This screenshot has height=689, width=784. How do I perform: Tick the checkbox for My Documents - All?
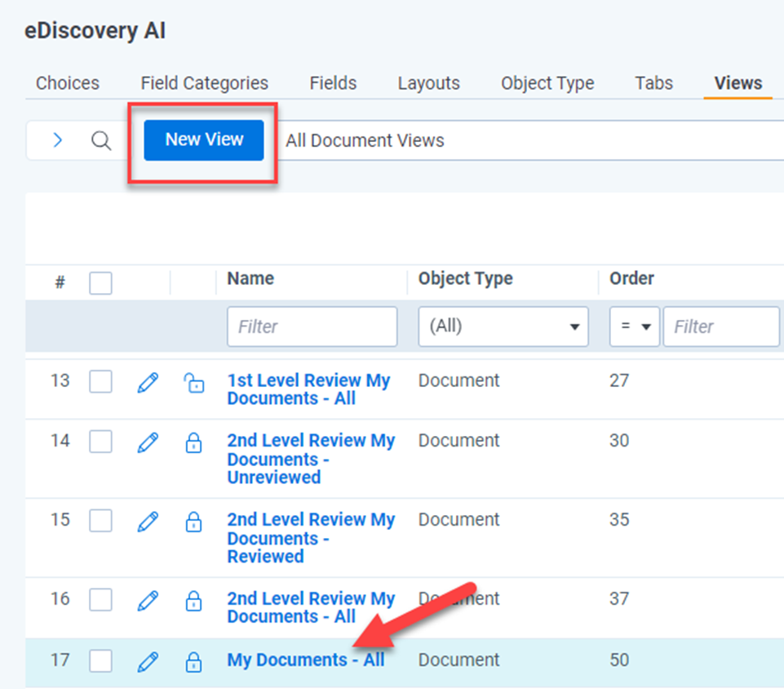100,660
